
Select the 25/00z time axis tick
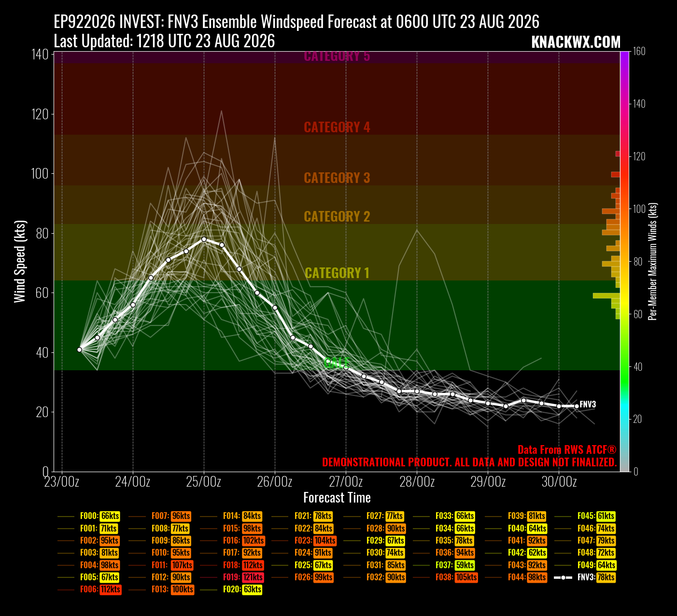204,481
